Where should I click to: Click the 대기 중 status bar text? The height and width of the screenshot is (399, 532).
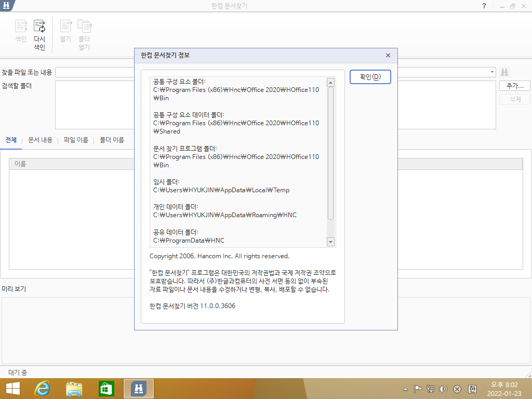click(x=18, y=373)
